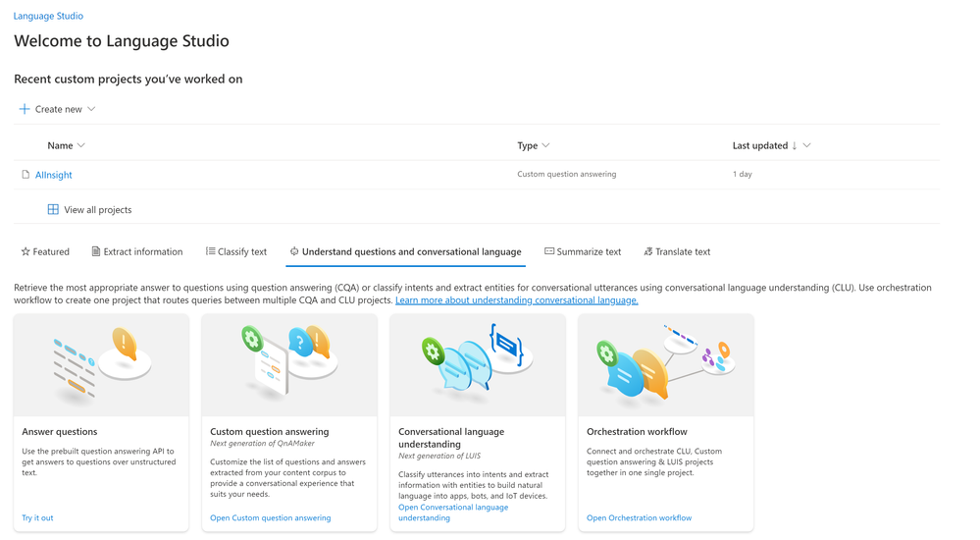Click the Orchestration workflow card title
980x540 pixels.
coord(637,432)
